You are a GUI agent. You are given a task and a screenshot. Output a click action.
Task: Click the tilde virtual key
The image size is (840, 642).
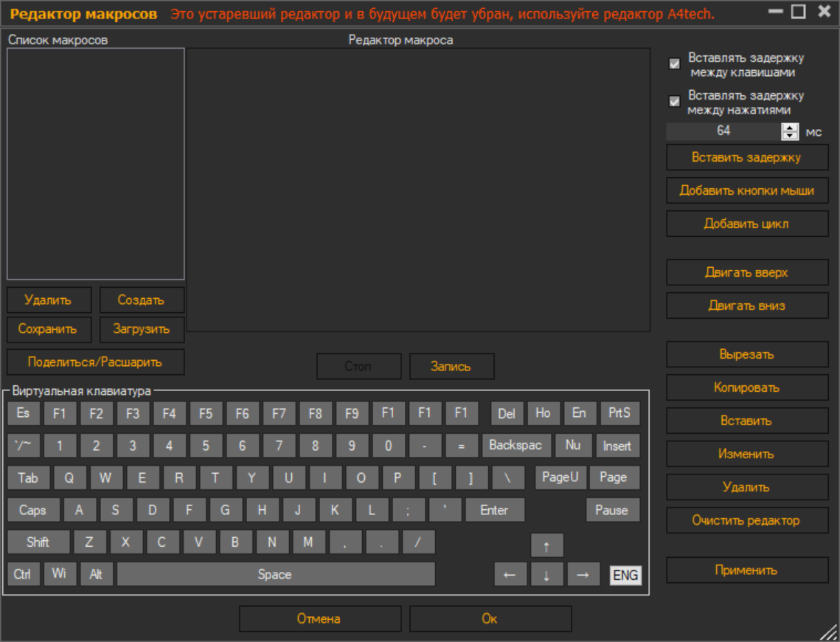(24, 445)
